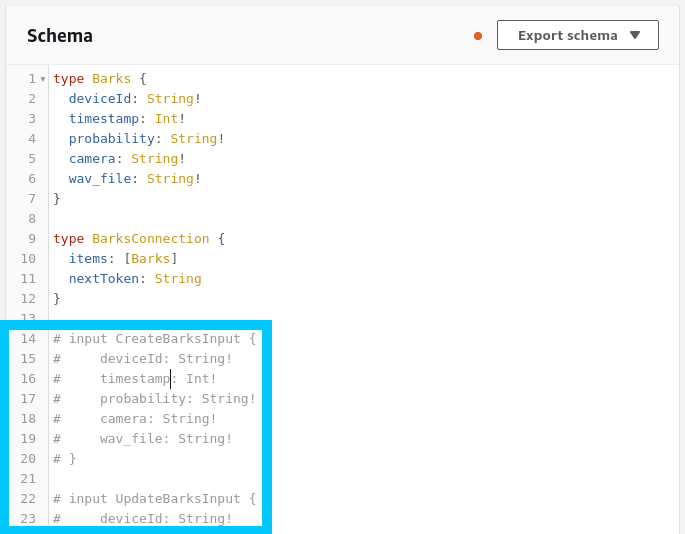The height and width of the screenshot is (534, 685).
Task: Click commented CreateBarksInput line
Action: point(154,338)
